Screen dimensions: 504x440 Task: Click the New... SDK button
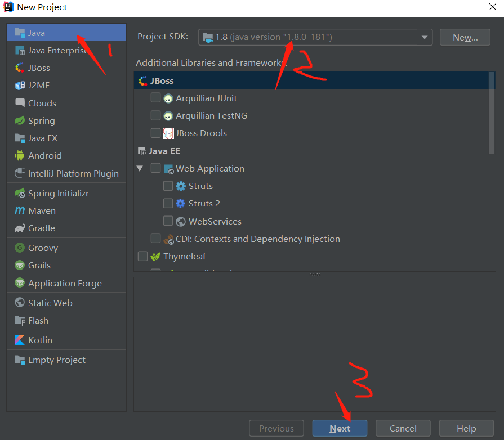(465, 37)
